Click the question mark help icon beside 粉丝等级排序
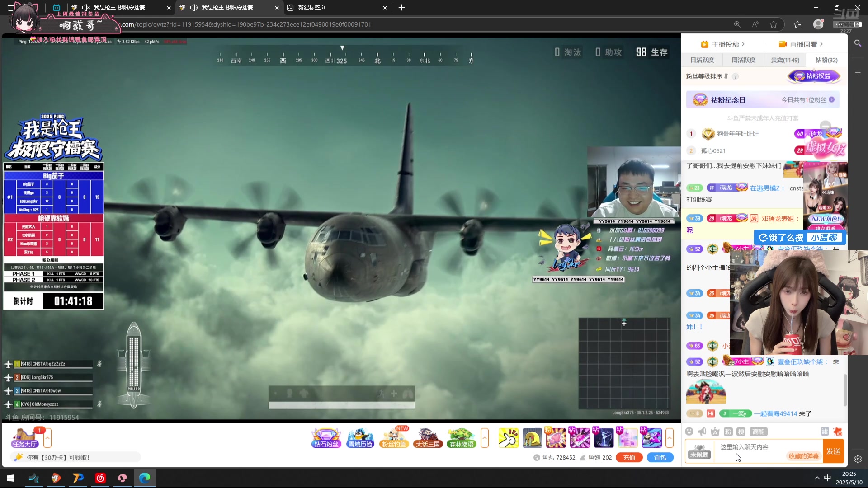The image size is (868, 488). coord(736,76)
